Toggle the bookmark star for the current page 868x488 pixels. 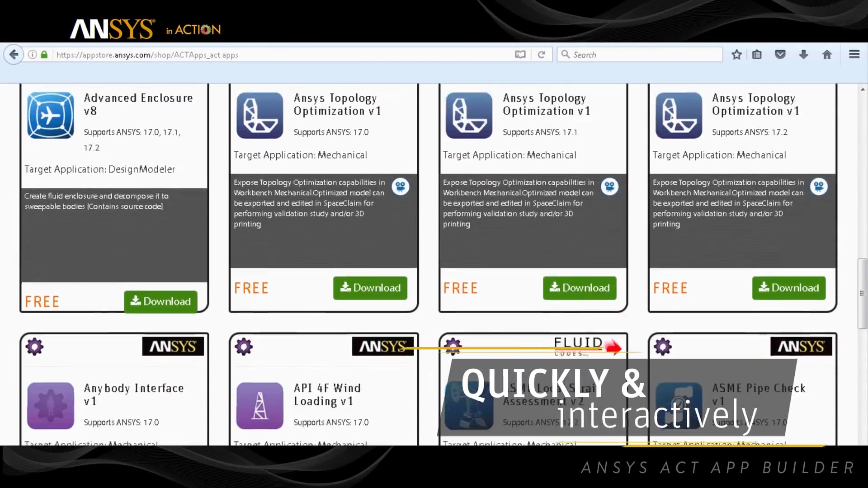click(x=736, y=54)
